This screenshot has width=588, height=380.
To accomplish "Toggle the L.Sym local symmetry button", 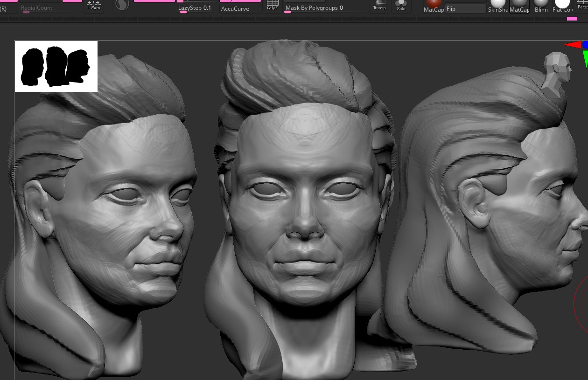I will point(93,6).
